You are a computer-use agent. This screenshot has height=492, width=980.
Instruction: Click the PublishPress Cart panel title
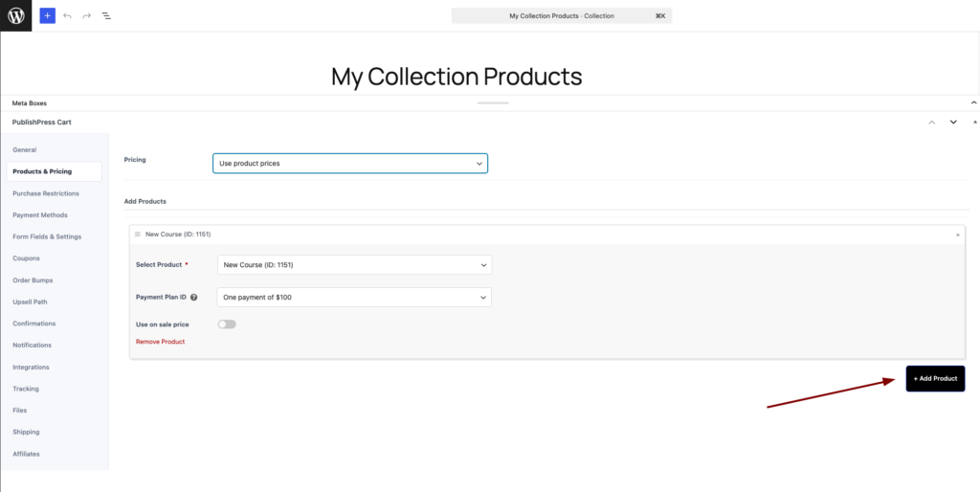pos(42,123)
